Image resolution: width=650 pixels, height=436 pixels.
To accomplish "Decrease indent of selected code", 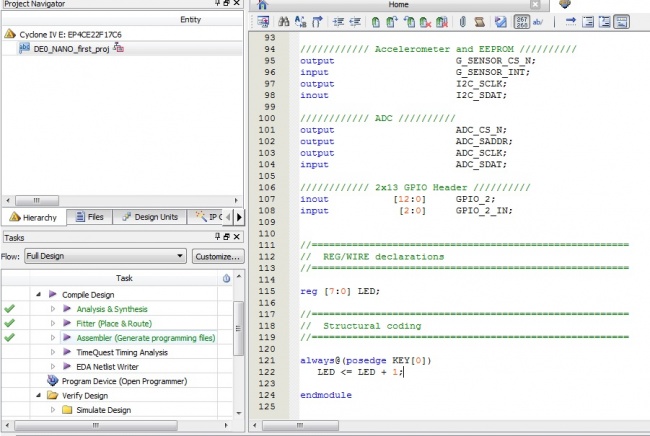I will click(355, 22).
